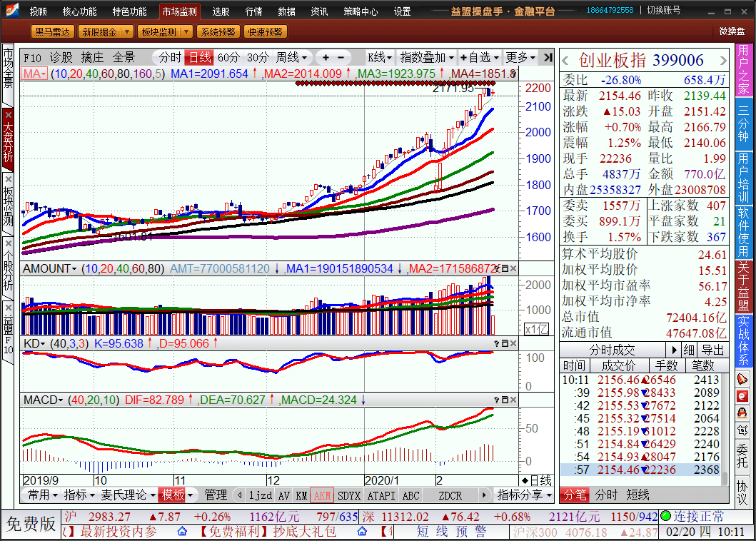Viewport: 756px width, 541px height.
Task: Close the 大盘分析 side tab
Action: [x=8, y=115]
